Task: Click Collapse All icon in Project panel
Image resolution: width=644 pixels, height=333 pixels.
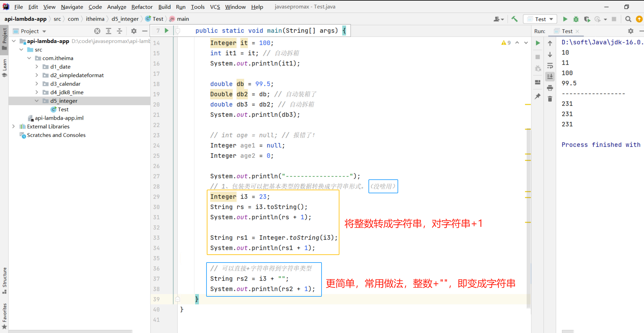Action: (120, 31)
